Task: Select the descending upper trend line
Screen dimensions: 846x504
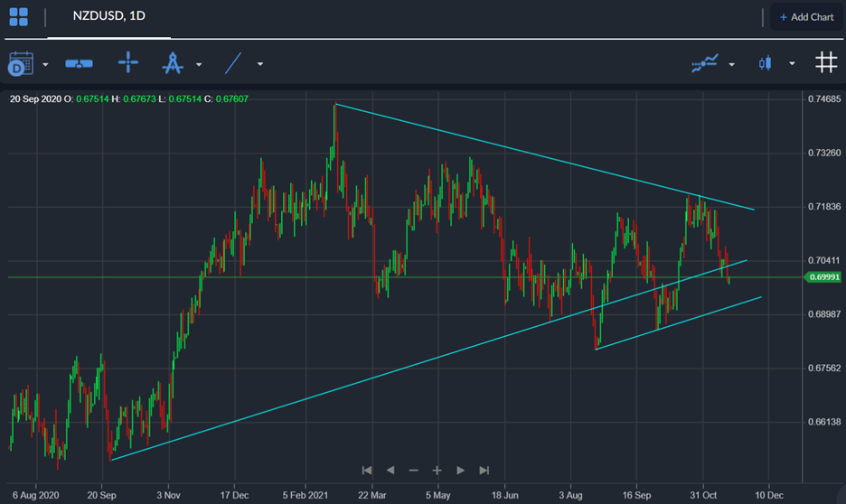Action: point(544,156)
